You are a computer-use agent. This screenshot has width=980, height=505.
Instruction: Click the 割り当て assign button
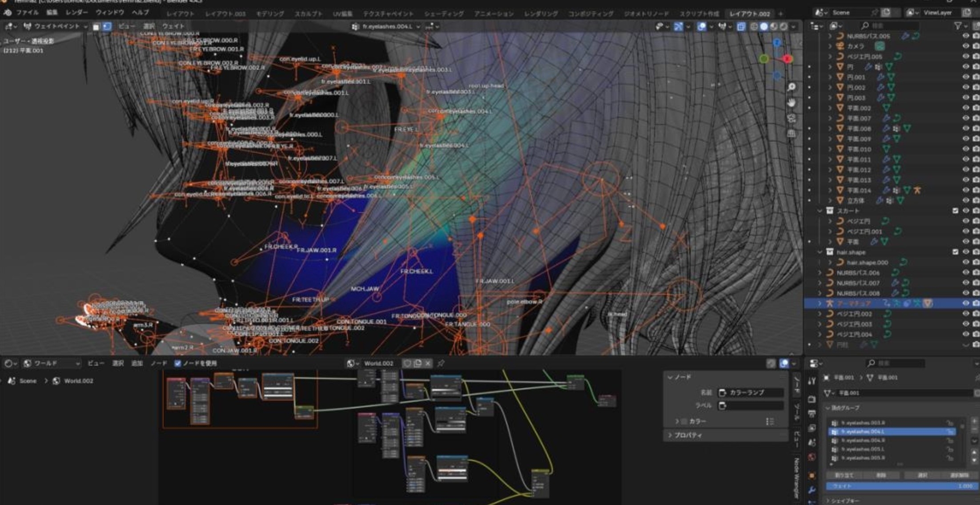[x=844, y=475]
